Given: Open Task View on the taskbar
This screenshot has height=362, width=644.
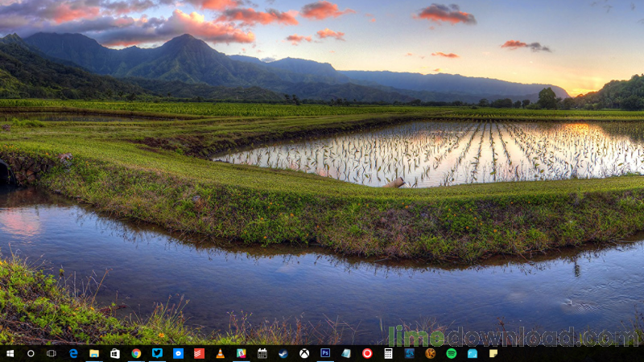Looking at the screenshot, I should 52,353.
